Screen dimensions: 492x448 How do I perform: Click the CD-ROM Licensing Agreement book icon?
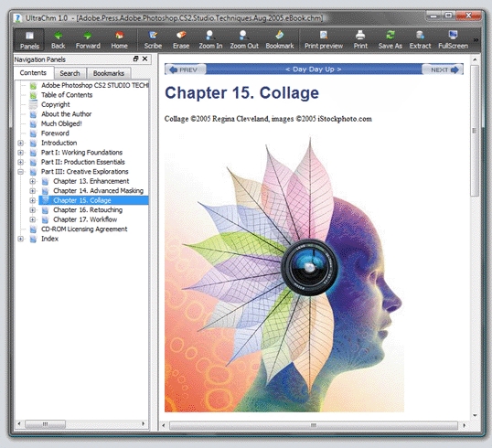pos(33,229)
